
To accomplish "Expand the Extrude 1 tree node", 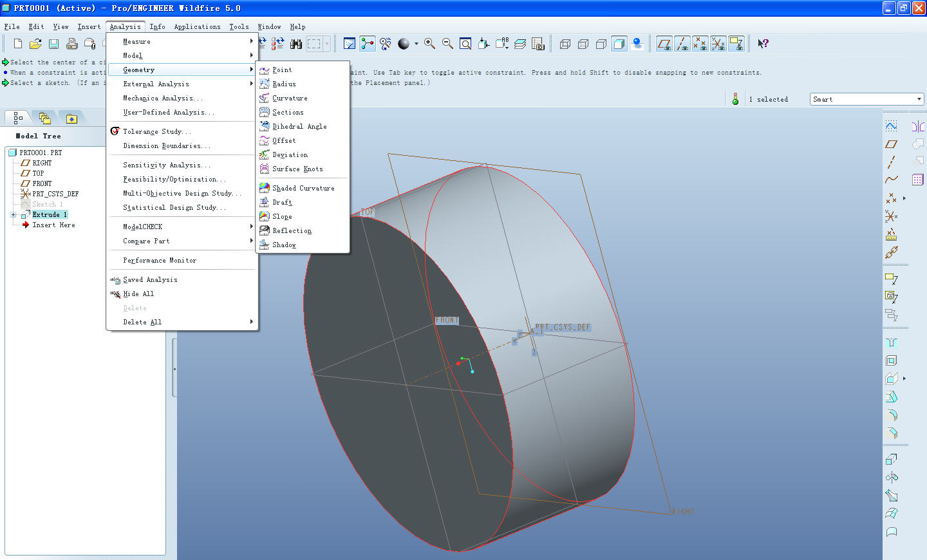I will coord(14,215).
